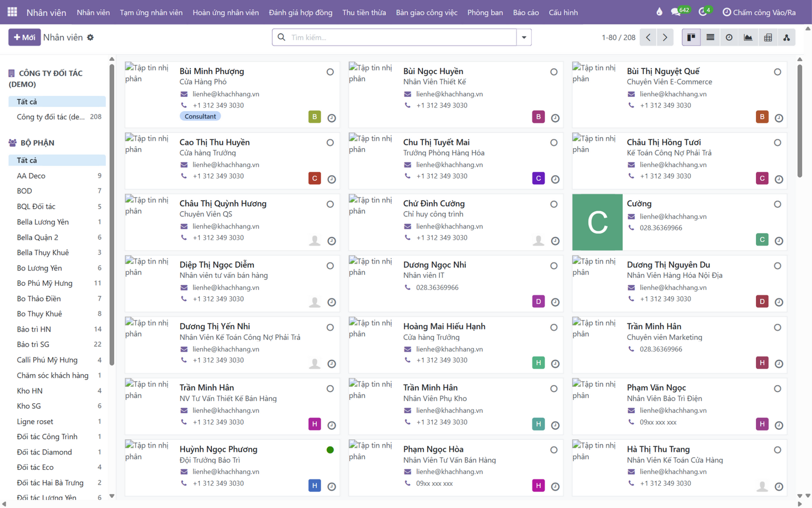Go to the next page of records
This screenshot has width=812, height=508.
pos(665,38)
